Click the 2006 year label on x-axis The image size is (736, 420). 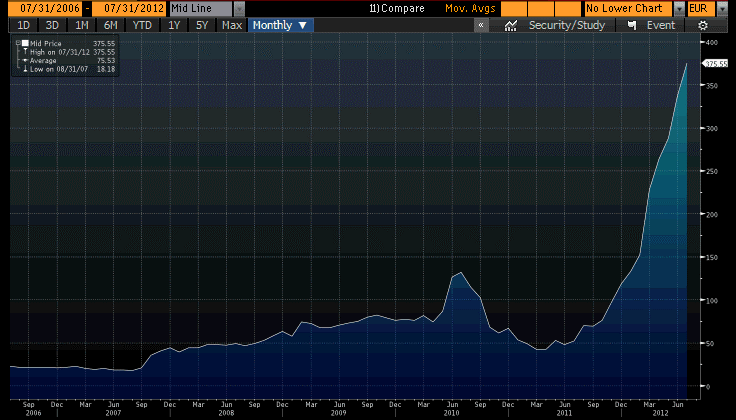33,413
